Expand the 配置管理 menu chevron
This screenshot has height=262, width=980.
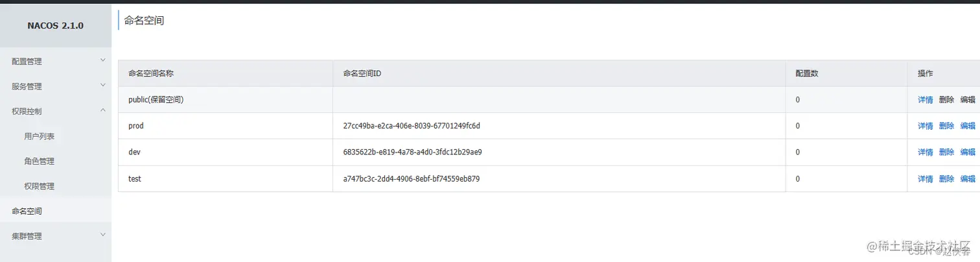[x=102, y=60]
